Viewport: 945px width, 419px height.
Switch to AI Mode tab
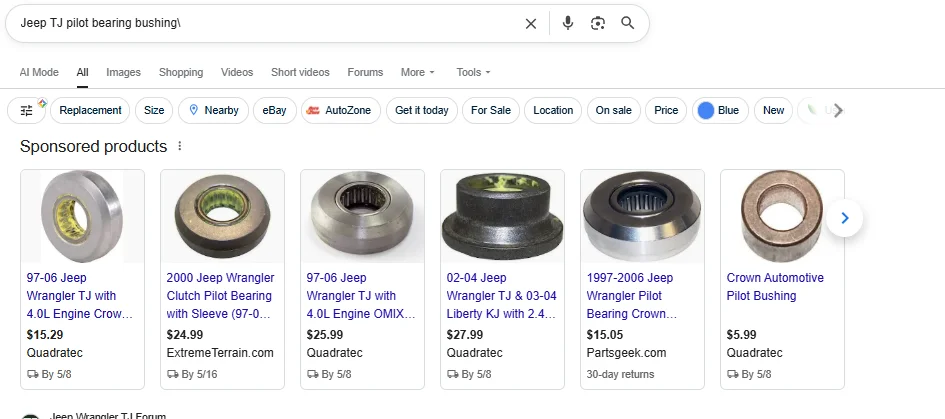pos(39,72)
